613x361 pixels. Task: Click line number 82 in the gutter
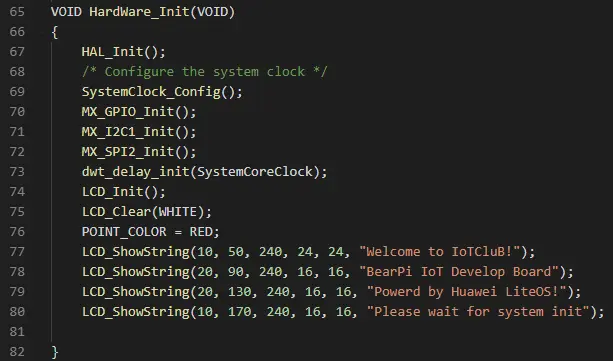point(17,352)
